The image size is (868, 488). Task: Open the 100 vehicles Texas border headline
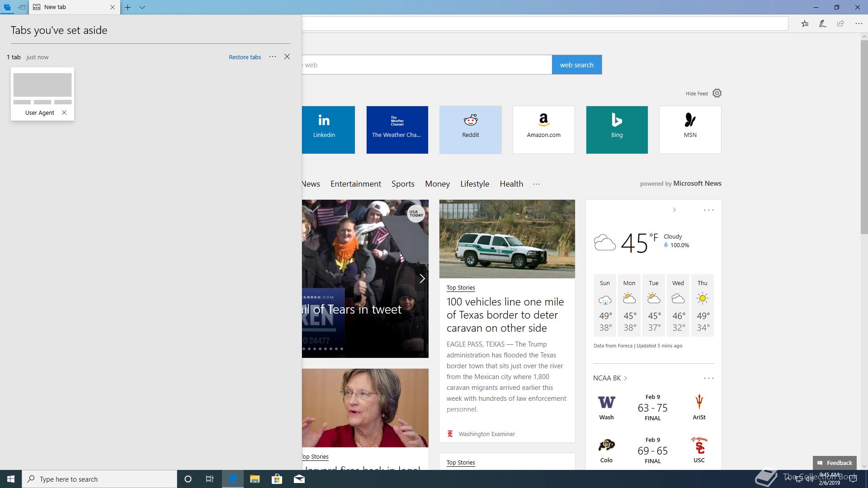coord(505,315)
